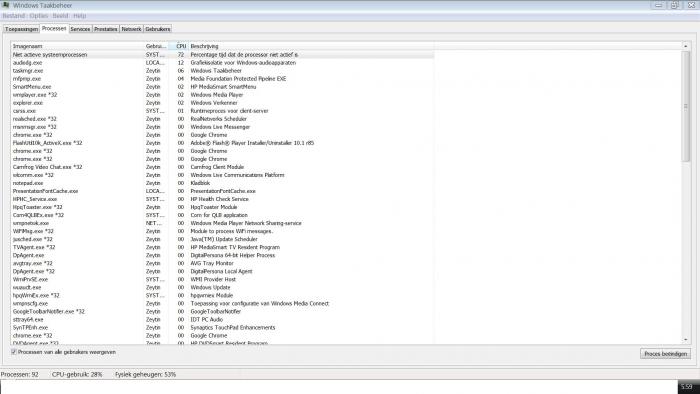Open the Bestand menu
The image size is (700, 394).
pyautogui.click(x=13, y=16)
